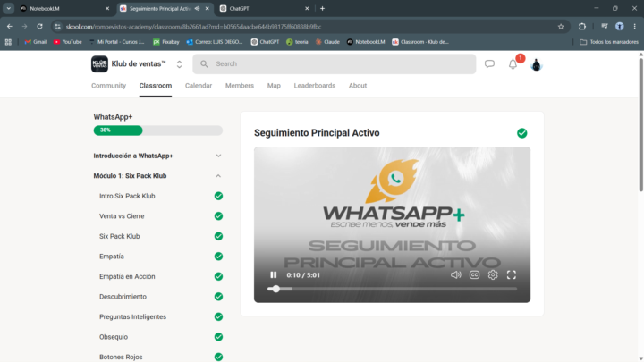644x362 pixels.
Task: Toggle closed captions CC icon
Action: [474, 275]
